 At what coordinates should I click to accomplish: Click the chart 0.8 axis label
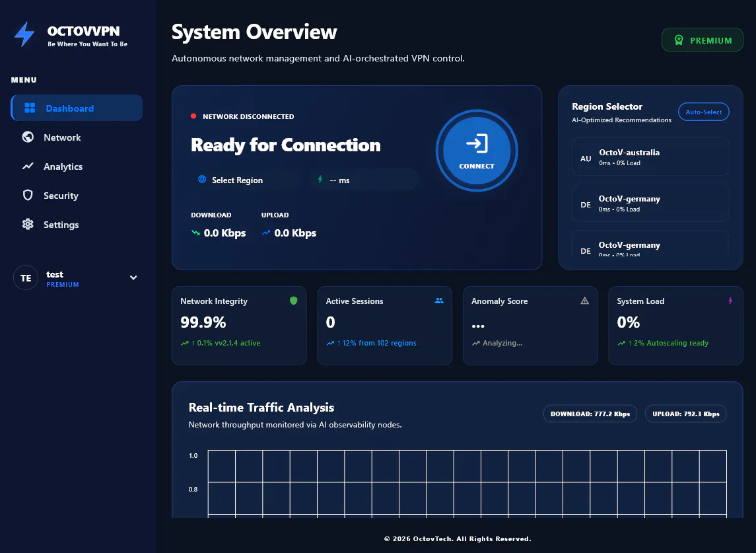[x=193, y=489]
